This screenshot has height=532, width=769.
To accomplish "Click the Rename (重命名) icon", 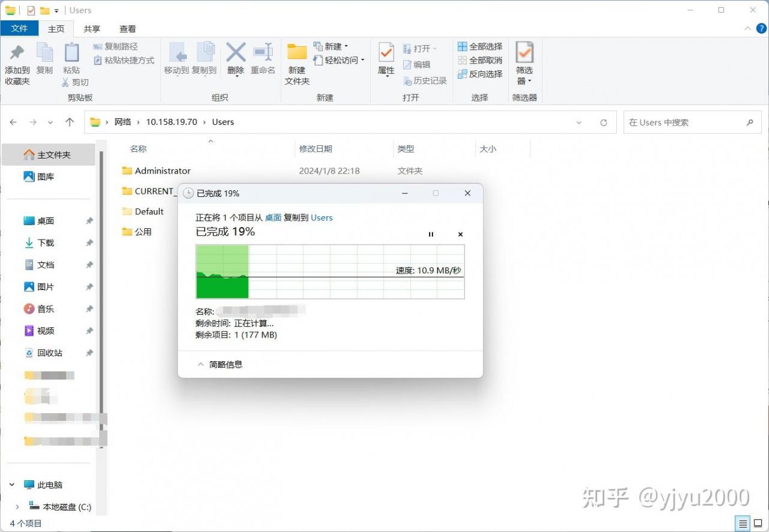I will [x=263, y=54].
